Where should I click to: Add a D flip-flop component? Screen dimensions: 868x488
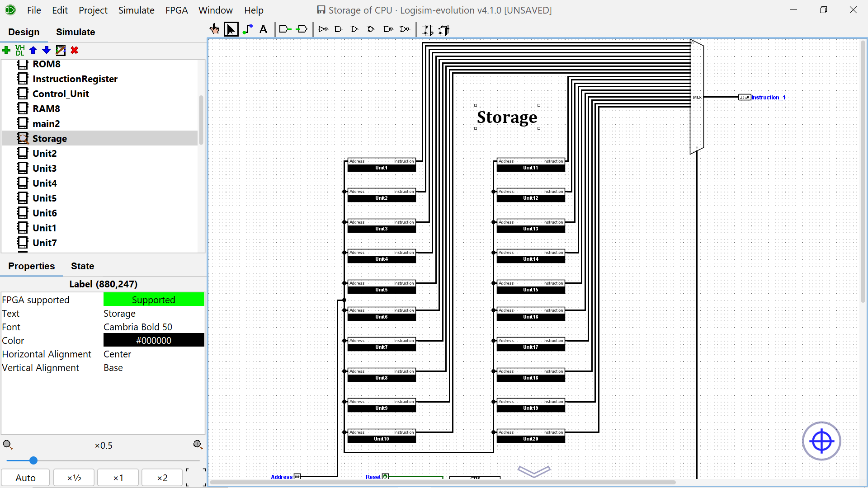pos(428,30)
